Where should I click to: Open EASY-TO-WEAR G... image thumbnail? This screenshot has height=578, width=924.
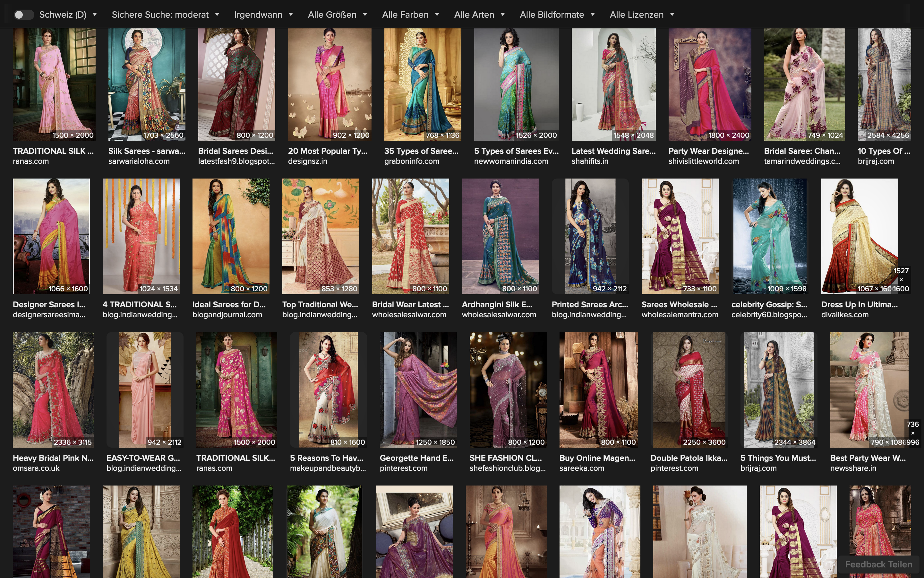click(x=145, y=390)
